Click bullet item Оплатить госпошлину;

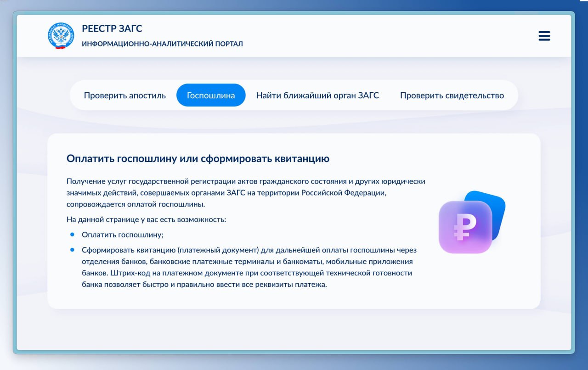[123, 235]
